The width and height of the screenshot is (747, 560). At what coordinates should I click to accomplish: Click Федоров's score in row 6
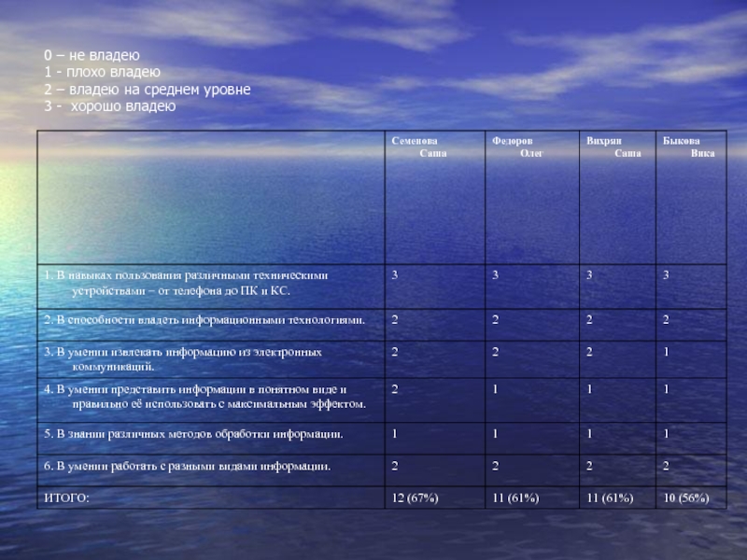pos(496,466)
